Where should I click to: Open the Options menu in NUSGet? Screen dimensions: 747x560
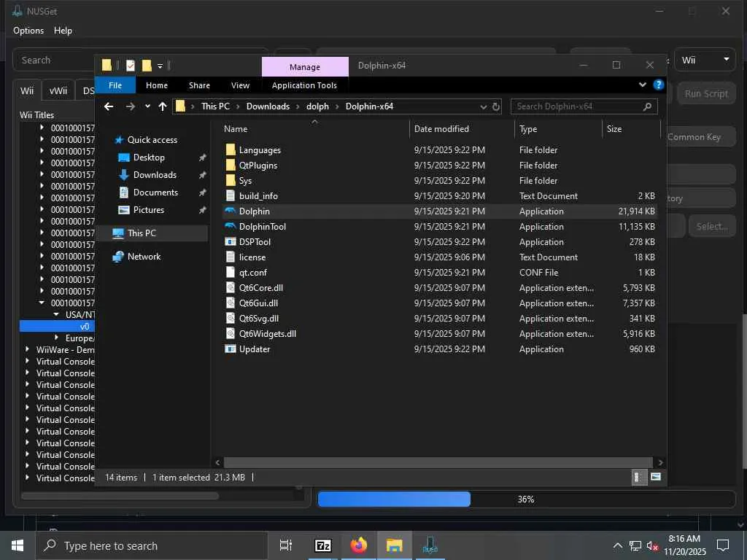pyautogui.click(x=28, y=31)
